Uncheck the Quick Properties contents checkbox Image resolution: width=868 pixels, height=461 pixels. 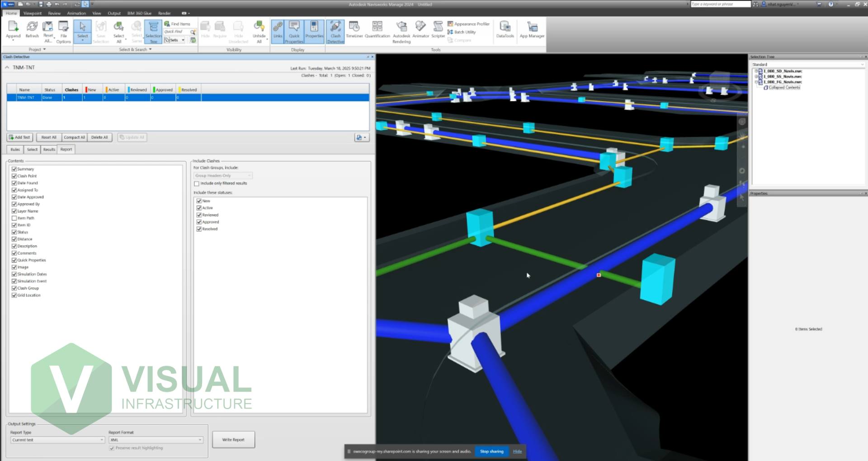pos(14,260)
